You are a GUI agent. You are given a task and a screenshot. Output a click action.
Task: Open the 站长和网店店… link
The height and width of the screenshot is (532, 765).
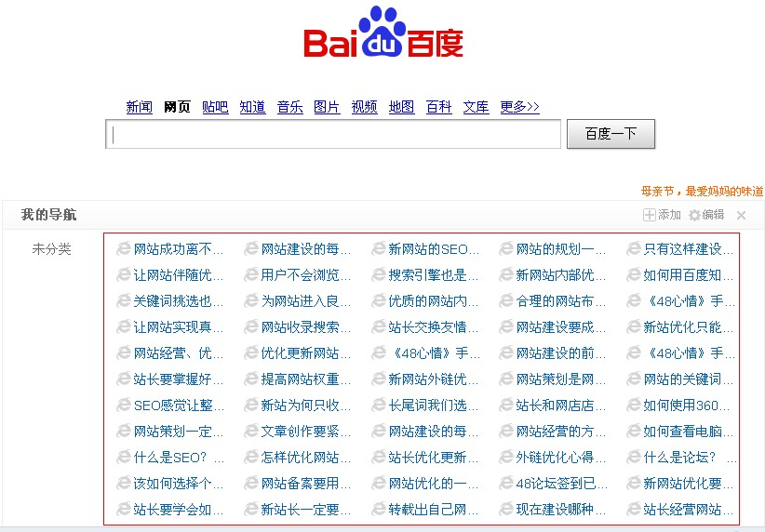(561, 406)
